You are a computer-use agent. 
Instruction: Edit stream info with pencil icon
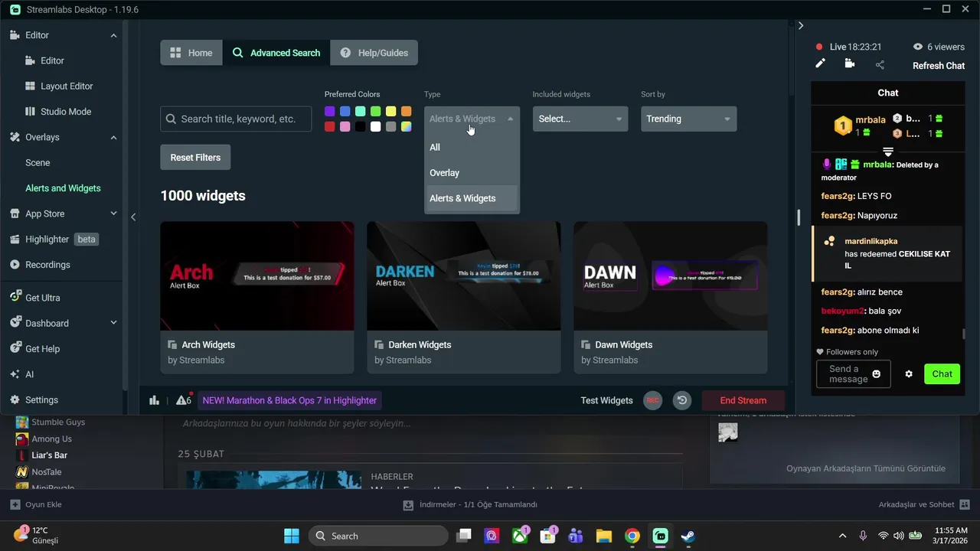point(820,64)
